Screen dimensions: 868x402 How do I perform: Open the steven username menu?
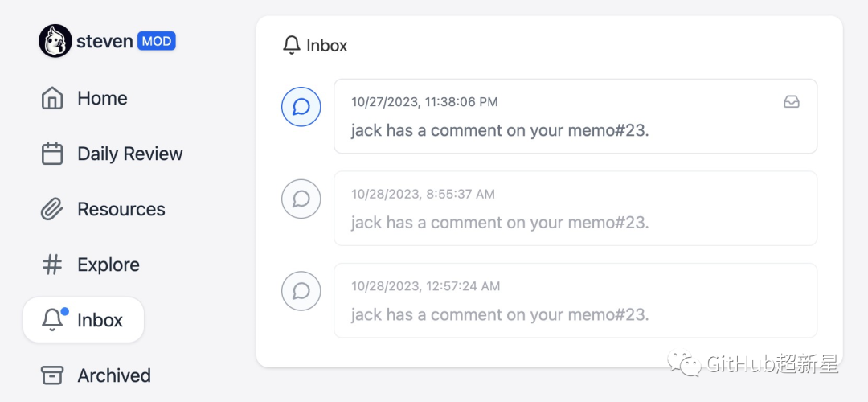[104, 41]
